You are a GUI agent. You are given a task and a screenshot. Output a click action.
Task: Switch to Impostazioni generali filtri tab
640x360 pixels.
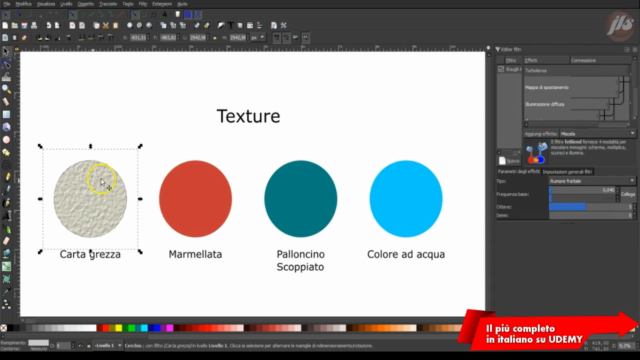click(567, 172)
